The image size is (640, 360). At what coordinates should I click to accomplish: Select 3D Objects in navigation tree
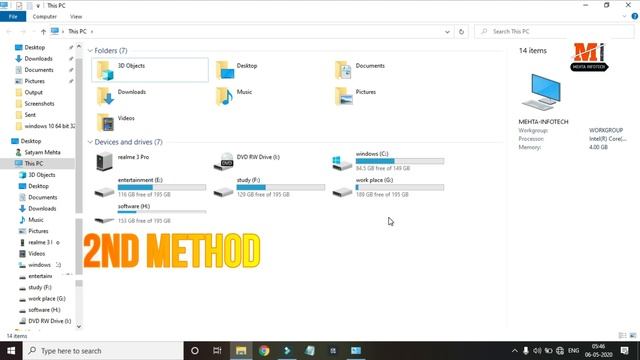pyautogui.click(x=42, y=175)
